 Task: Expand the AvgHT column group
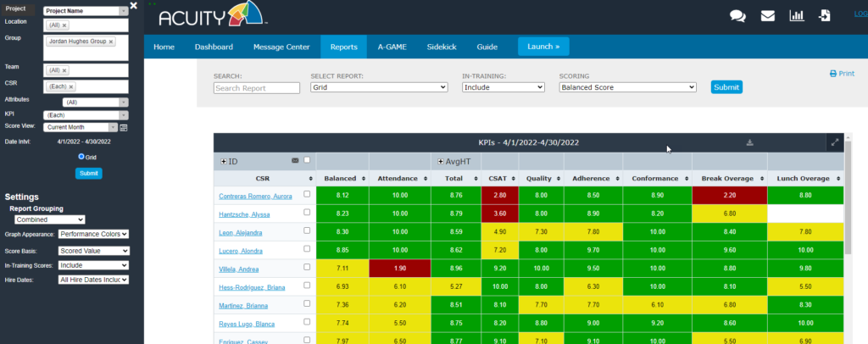pos(440,161)
